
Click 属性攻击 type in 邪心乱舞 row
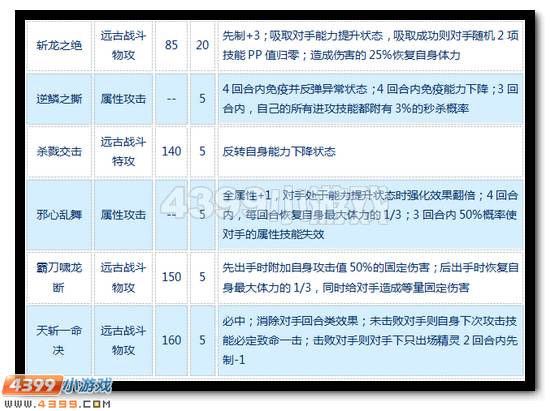pyautogui.click(x=123, y=215)
